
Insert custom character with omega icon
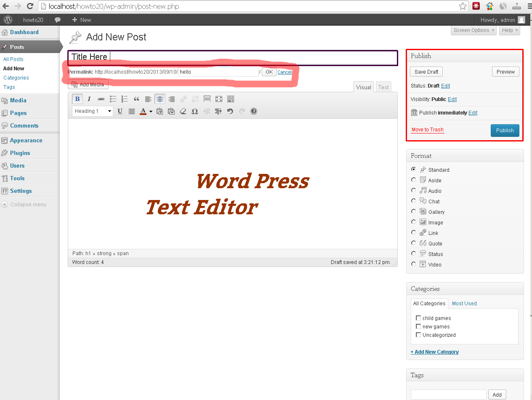click(195, 111)
